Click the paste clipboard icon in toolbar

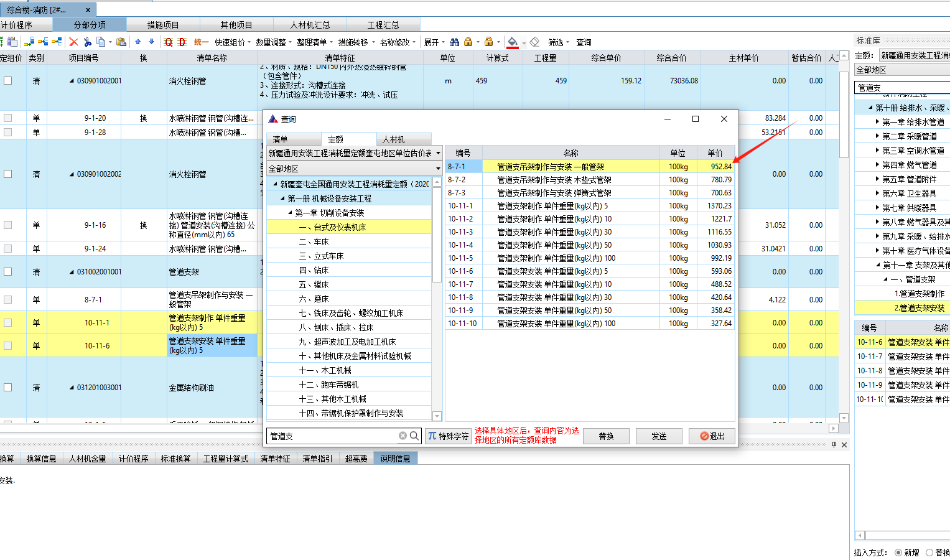pyautogui.click(x=121, y=42)
